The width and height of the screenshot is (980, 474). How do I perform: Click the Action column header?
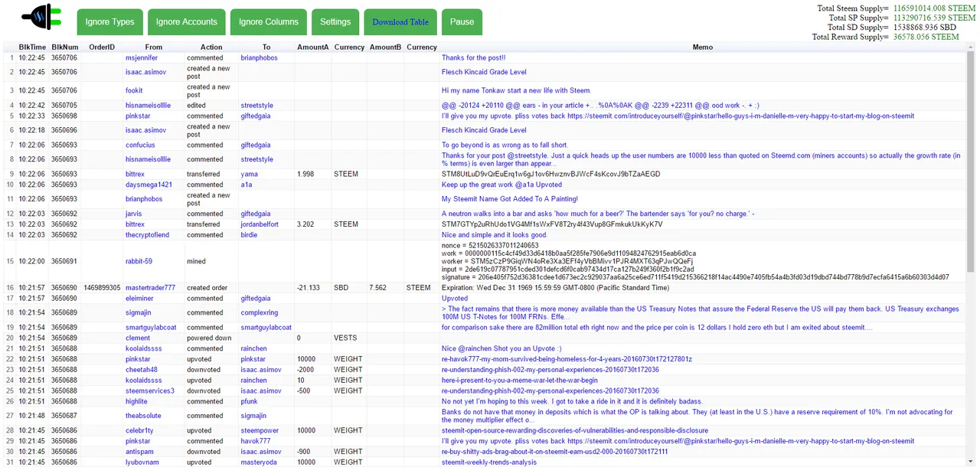[211, 47]
